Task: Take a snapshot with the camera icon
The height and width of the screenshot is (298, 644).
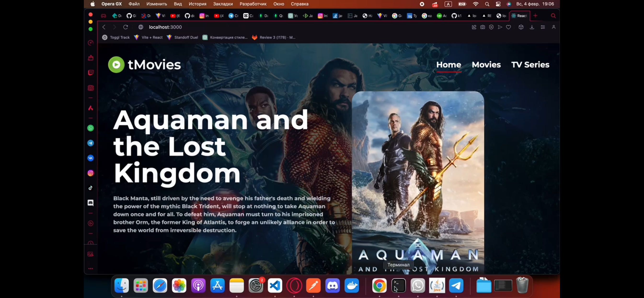Action: tap(483, 27)
